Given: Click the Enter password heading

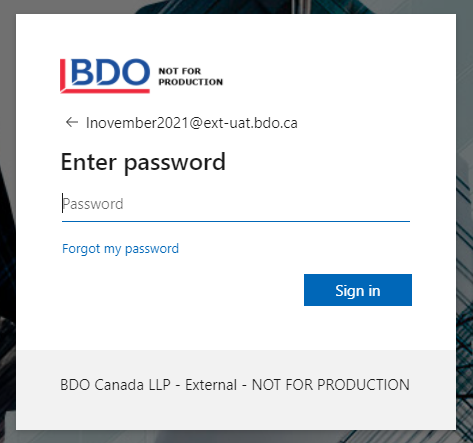Looking at the screenshot, I should 143,162.
